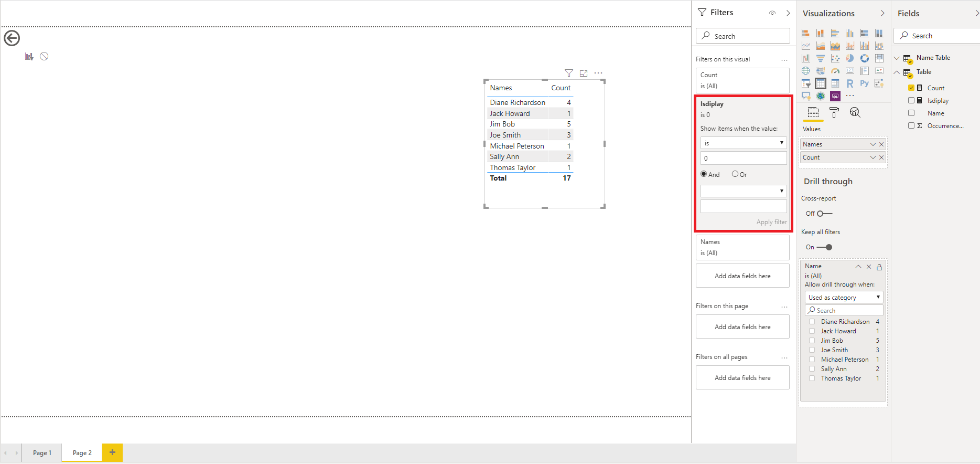Collapse the Table node in Fields
Viewport: 980px width, 464px height.
click(x=897, y=72)
